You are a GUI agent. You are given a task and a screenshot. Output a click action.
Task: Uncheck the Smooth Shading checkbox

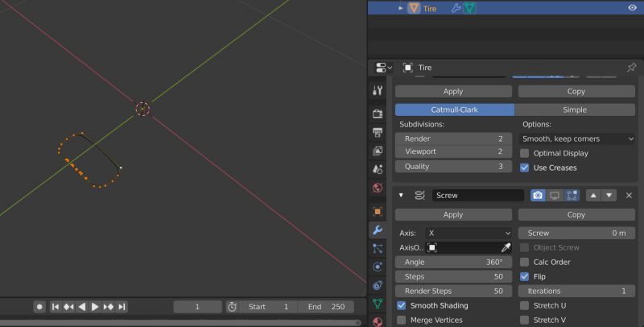[401, 305]
